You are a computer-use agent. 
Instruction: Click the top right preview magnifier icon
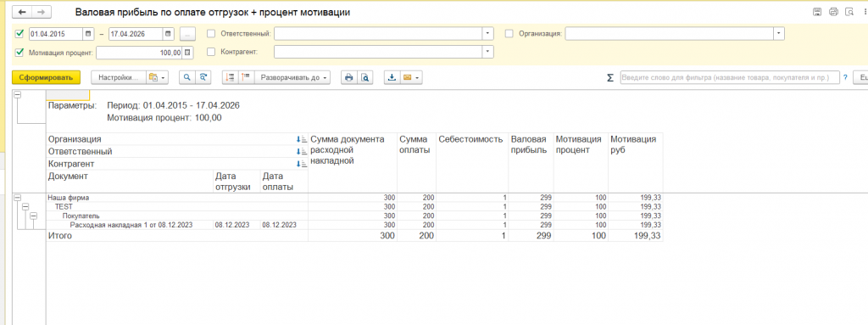pos(849,12)
